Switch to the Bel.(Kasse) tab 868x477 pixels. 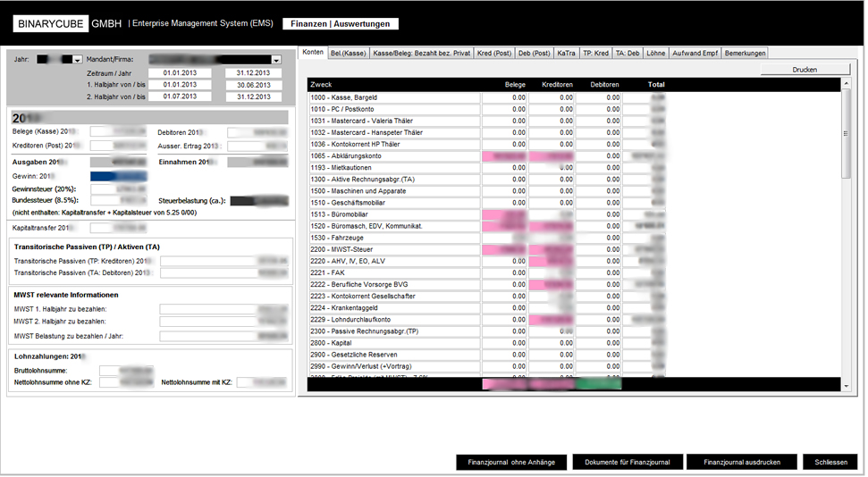pos(349,53)
